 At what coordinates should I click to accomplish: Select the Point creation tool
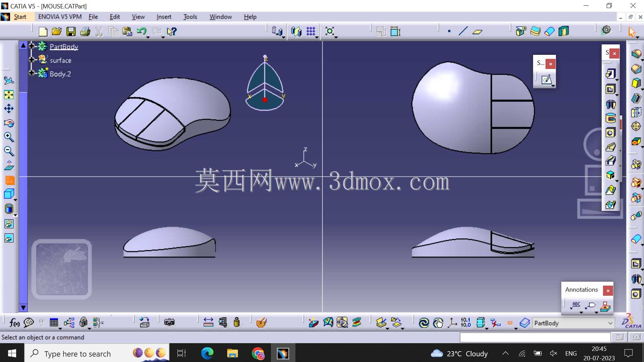(449, 32)
